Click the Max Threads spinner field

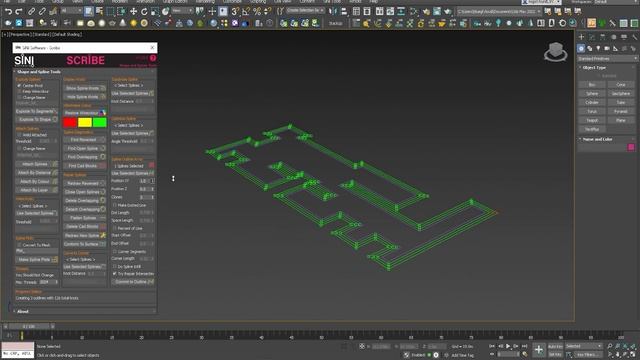[x=49, y=282]
